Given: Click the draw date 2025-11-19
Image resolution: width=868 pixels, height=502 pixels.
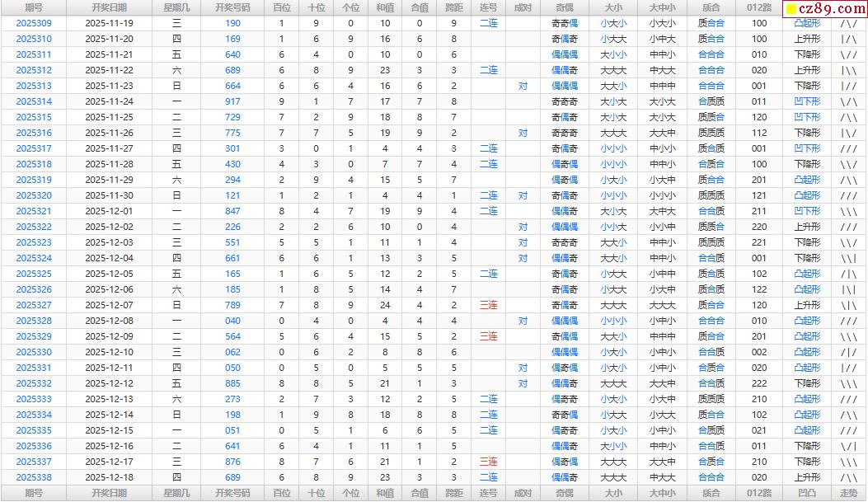Looking at the screenshot, I should pyautogui.click(x=110, y=23).
